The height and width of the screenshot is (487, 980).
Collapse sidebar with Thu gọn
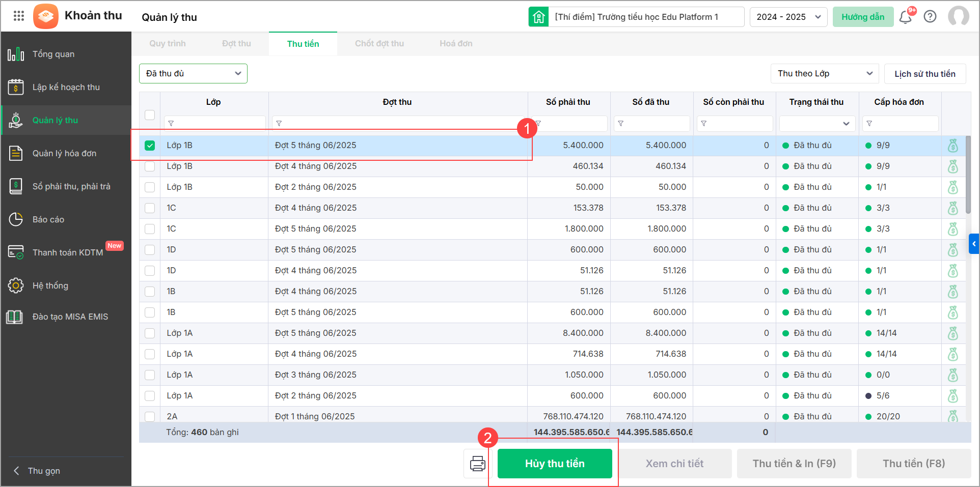37,471
